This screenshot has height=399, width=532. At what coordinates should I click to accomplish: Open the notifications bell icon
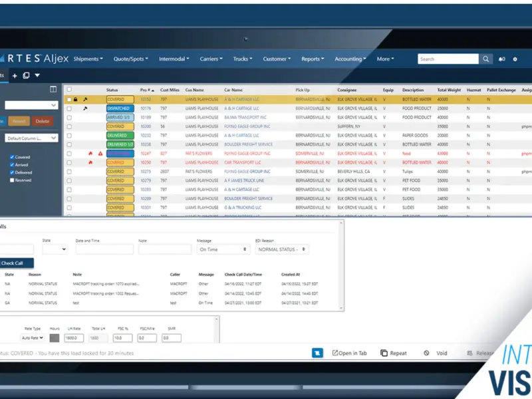pyautogui.click(x=501, y=59)
